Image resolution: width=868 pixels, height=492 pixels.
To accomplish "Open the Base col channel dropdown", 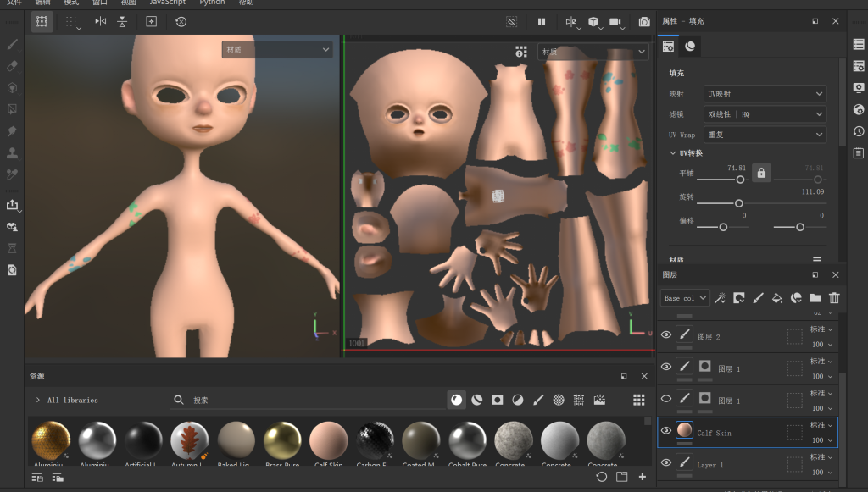I will [x=685, y=298].
